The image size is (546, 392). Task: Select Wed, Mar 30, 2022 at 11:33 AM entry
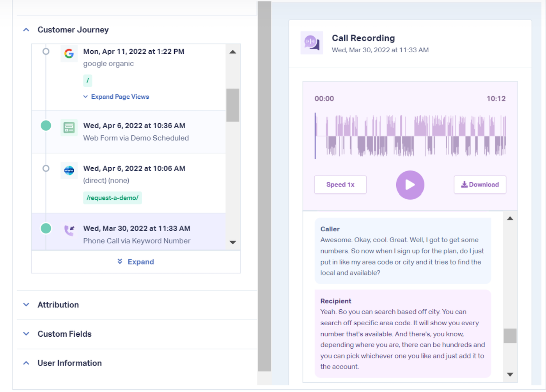pyautogui.click(x=129, y=232)
